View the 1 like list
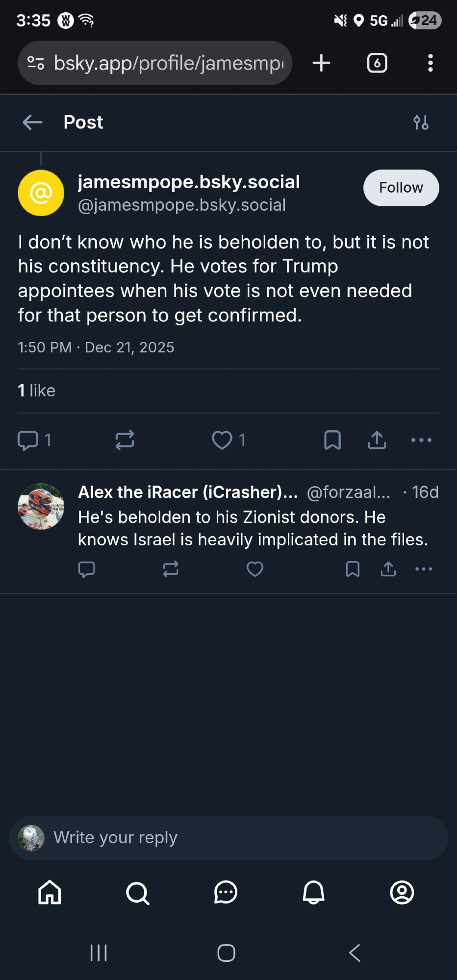Screen dimensions: 457x980 pos(37,391)
